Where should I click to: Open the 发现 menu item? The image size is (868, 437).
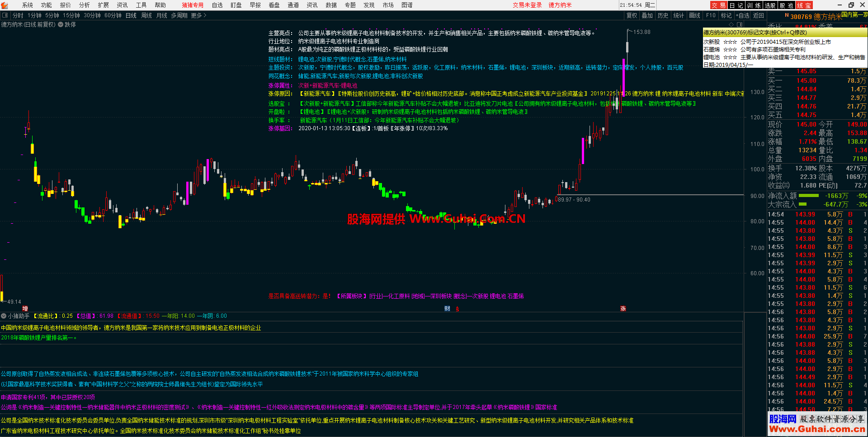369,5
